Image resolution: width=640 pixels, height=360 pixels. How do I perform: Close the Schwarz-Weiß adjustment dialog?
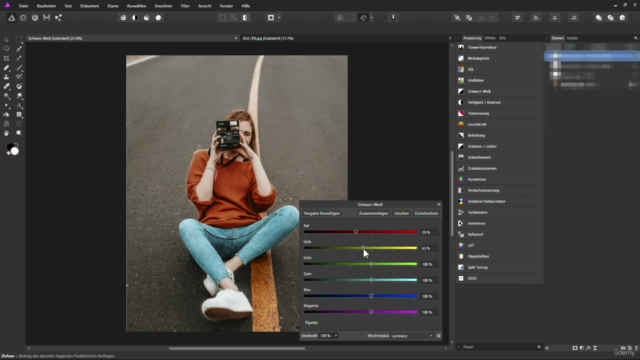pyautogui.click(x=439, y=204)
